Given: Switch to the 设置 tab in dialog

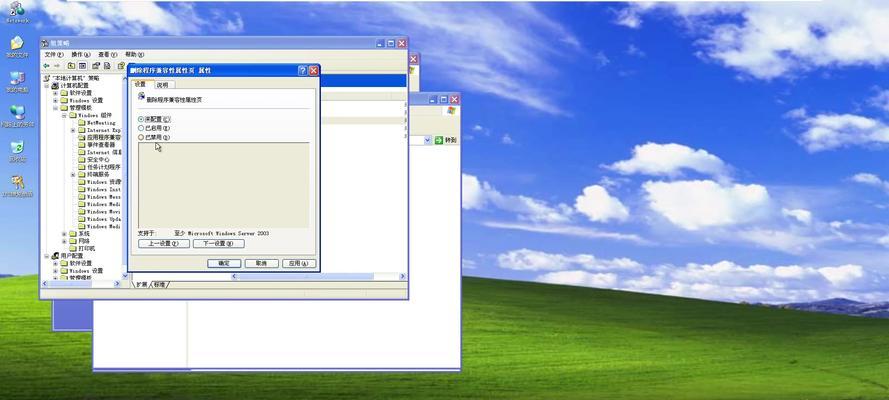Looking at the screenshot, I should point(141,84).
